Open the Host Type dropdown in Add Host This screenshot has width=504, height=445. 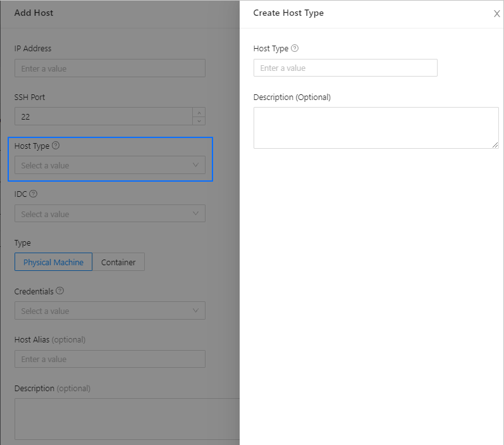[x=109, y=165]
